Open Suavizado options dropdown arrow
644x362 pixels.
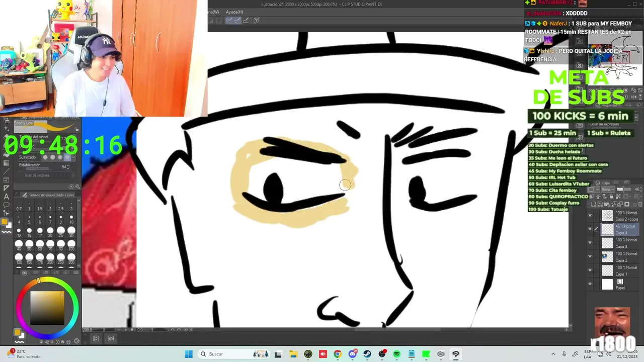74,157
